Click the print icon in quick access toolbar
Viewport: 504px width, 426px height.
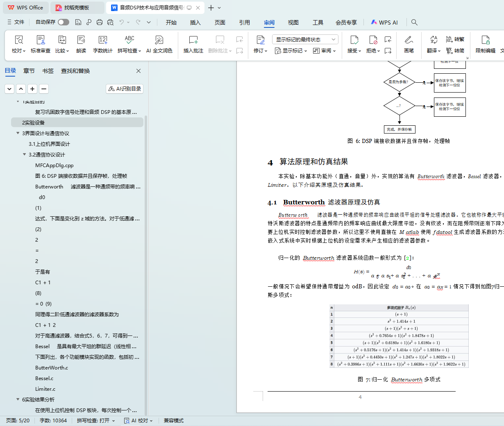[100, 23]
